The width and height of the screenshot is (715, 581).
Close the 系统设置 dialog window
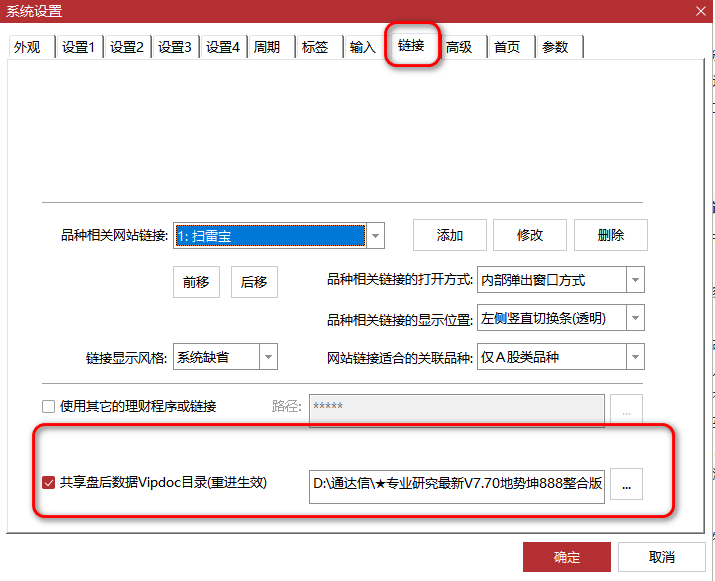tap(698, 12)
